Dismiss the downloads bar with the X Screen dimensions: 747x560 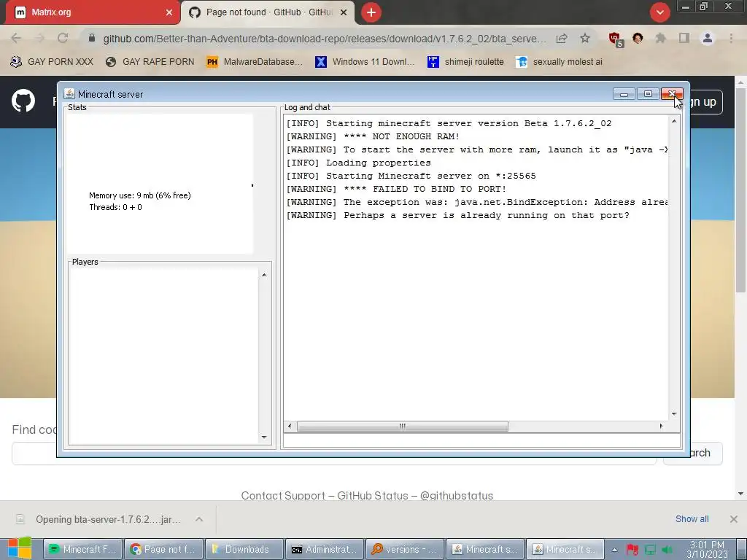click(734, 519)
